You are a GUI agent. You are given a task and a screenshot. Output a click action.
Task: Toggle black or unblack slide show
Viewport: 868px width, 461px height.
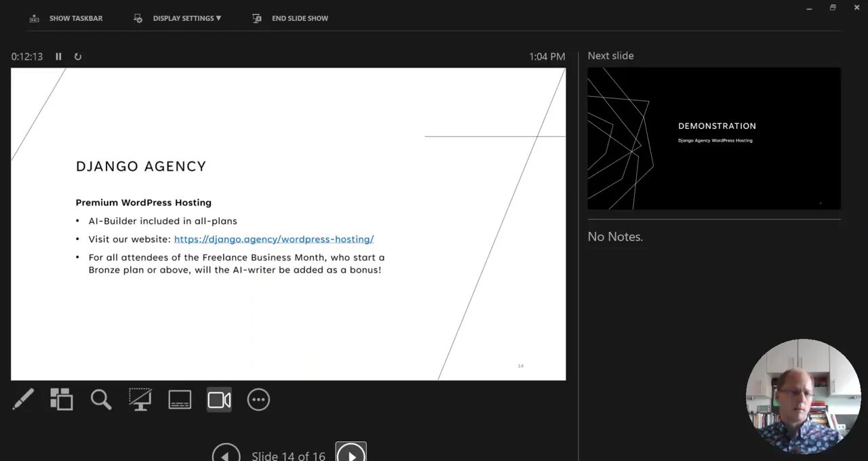pyautogui.click(x=140, y=399)
